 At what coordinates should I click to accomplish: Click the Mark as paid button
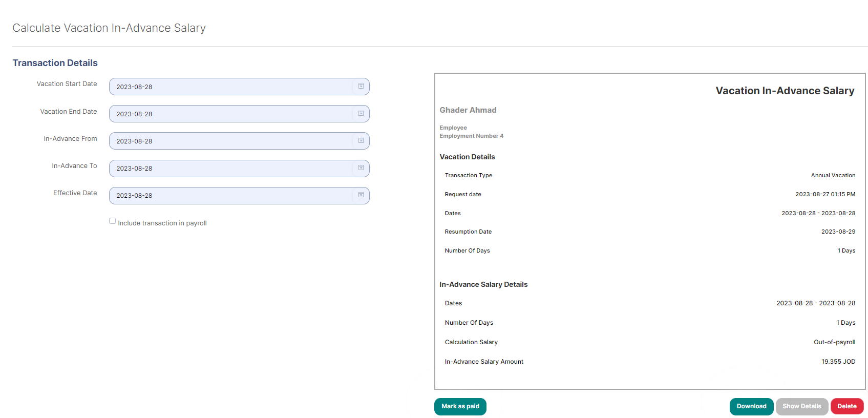460,406
